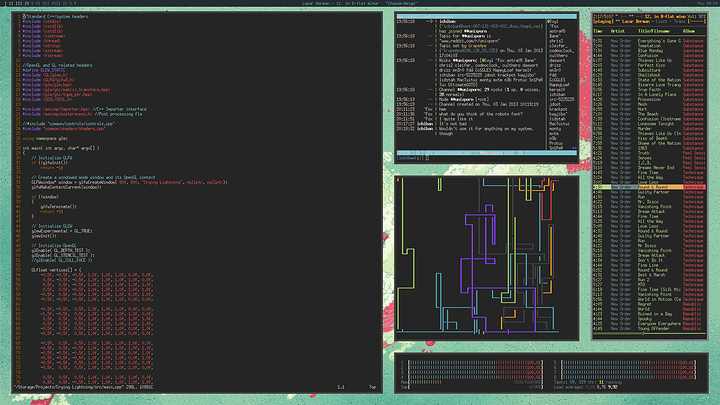Click the "Time" column header
Image resolution: width=720 pixels, height=405 pixels.
[597, 31]
